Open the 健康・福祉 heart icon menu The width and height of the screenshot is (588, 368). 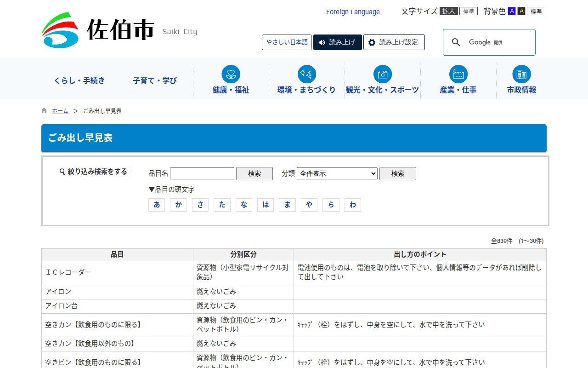(231, 74)
